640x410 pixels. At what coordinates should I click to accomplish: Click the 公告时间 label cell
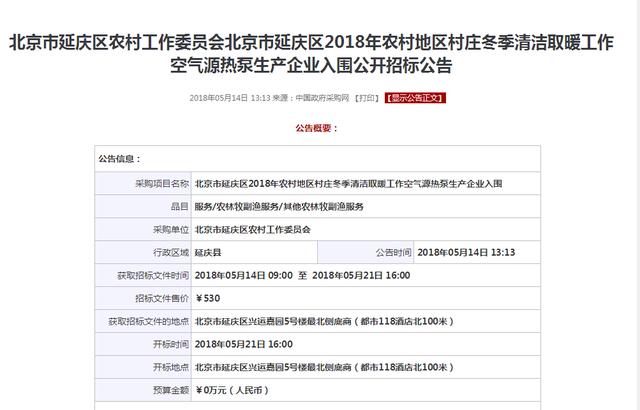click(x=366, y=252)
